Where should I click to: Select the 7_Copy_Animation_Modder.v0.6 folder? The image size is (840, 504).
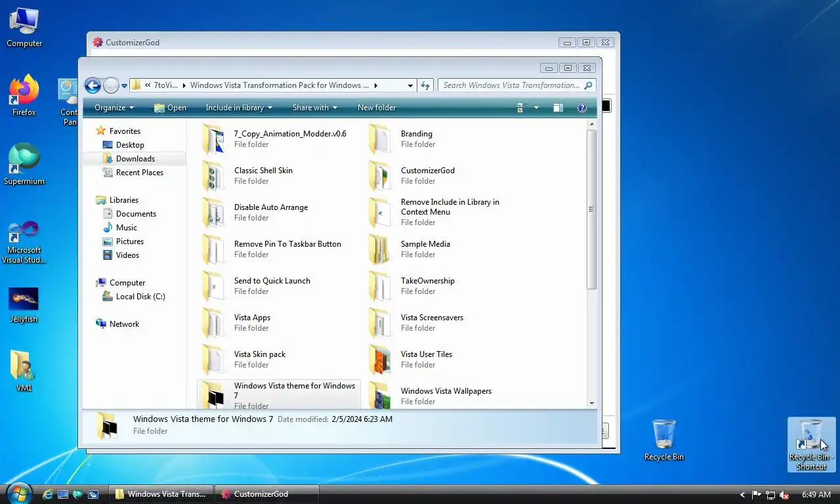coord(279,138)
